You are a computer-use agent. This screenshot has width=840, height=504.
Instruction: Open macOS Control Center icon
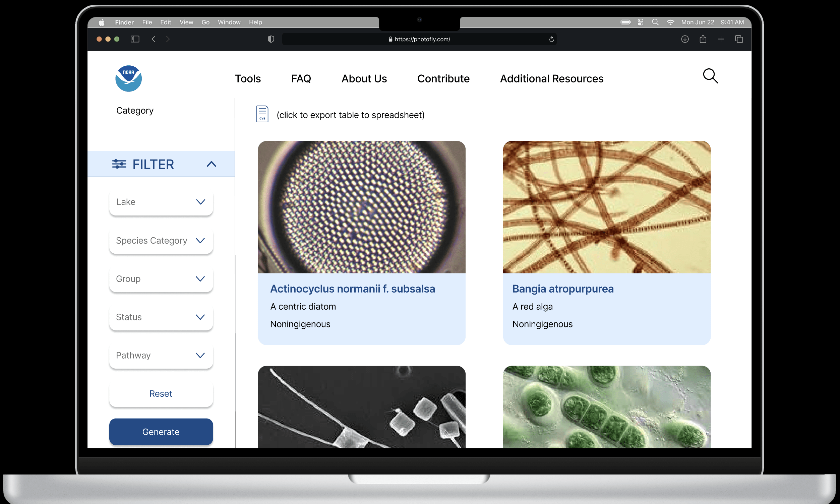point(640,22)
